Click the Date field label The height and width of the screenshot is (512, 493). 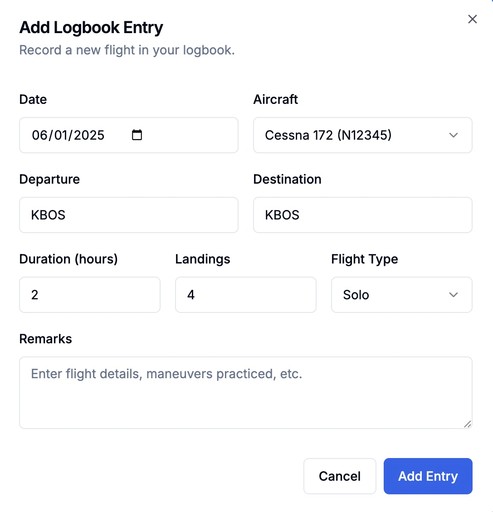[x=33, y=99]
